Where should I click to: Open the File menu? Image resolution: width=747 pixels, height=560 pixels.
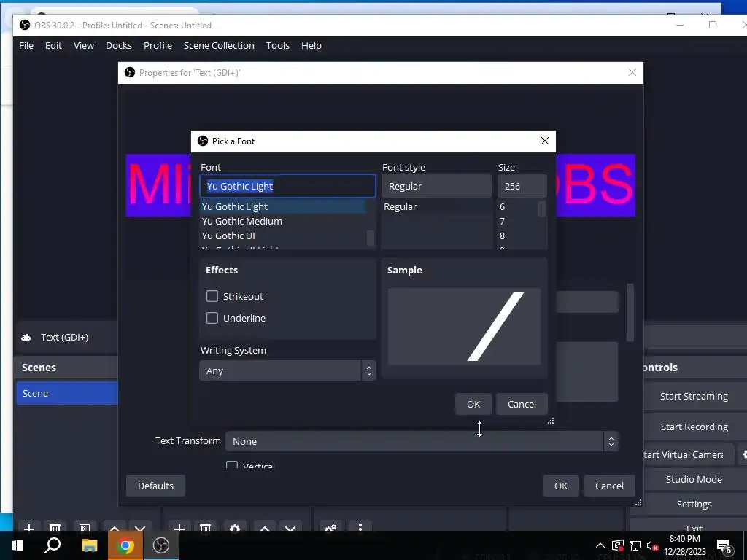26,46
